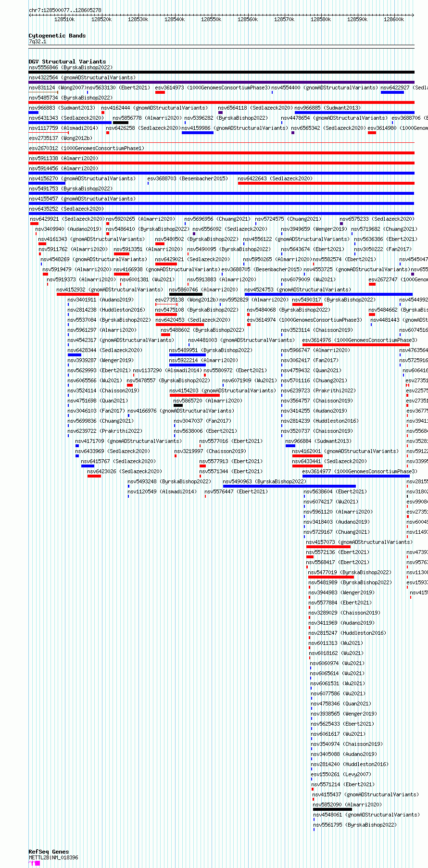Viewport: 428px width, 868px height.
Task: Open nsv5561795 (ByrskaBishop2022) label
Action: pyautogui.click(x=355, y=825)
